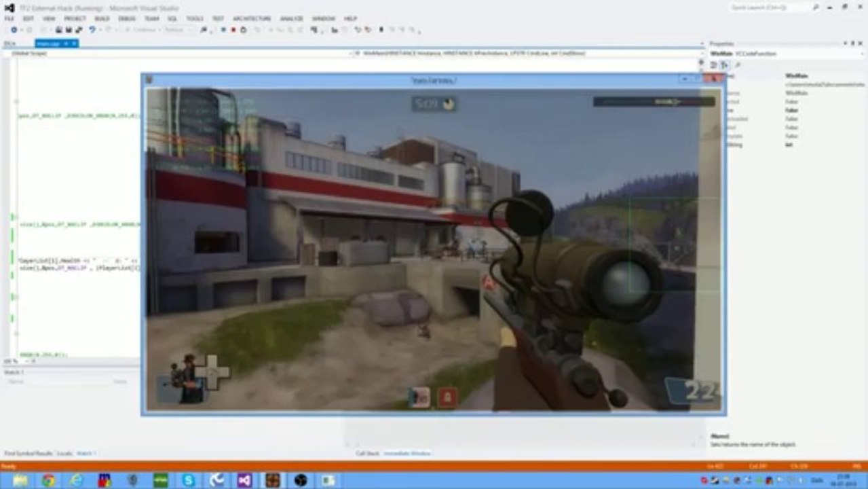The height and width of the screenshot is (489, 868).
Task: Close the game overlay window
Action: pyautogui.click(x=714, y=79)
